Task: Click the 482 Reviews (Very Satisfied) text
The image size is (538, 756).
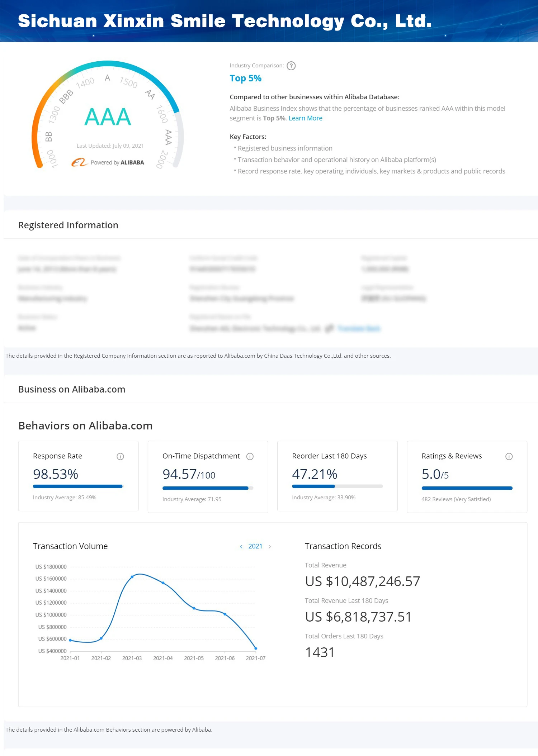Action: [456, 499]
